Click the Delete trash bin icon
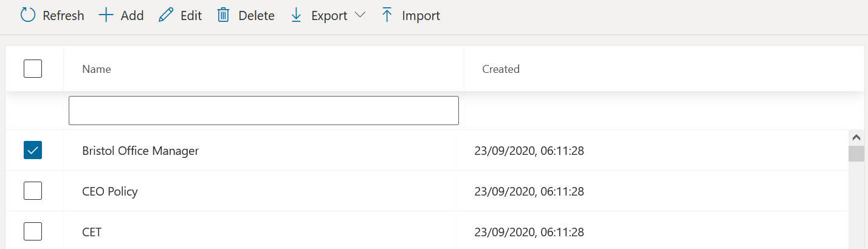This screenshot has height=249, width=868. pyautogui.click(x=223, y=15)
